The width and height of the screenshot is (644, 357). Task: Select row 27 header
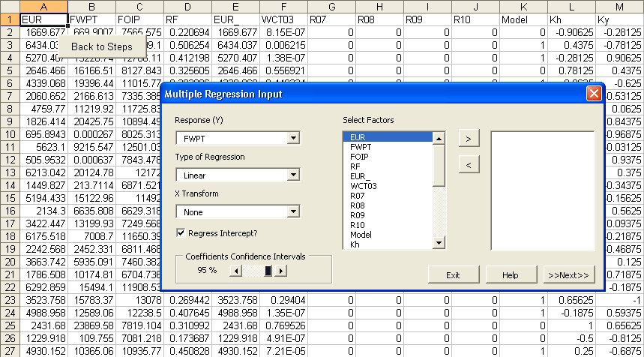point(10,351)
